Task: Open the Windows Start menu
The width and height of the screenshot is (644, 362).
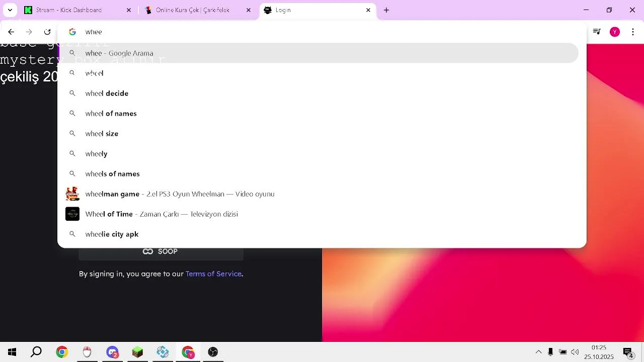Action: pos(12,352)
